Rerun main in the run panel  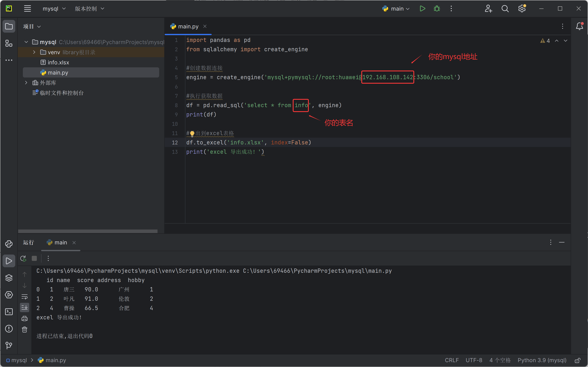pos(23,259)
